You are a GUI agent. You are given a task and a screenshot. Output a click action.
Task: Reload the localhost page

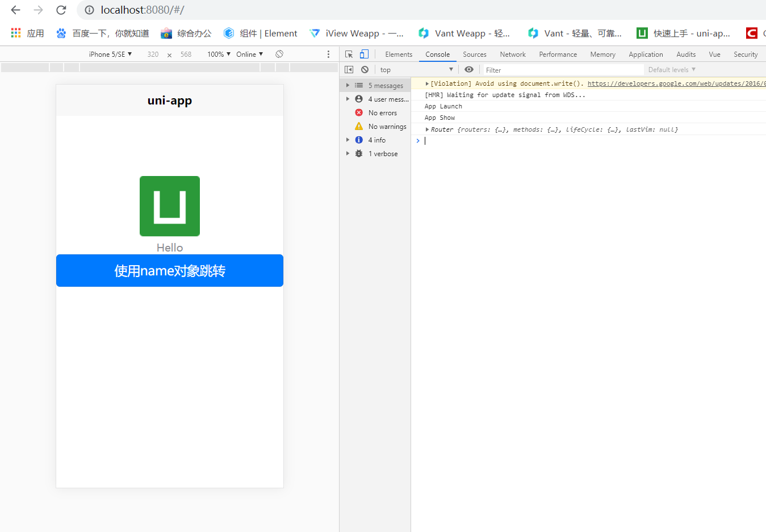click(61, 10)
